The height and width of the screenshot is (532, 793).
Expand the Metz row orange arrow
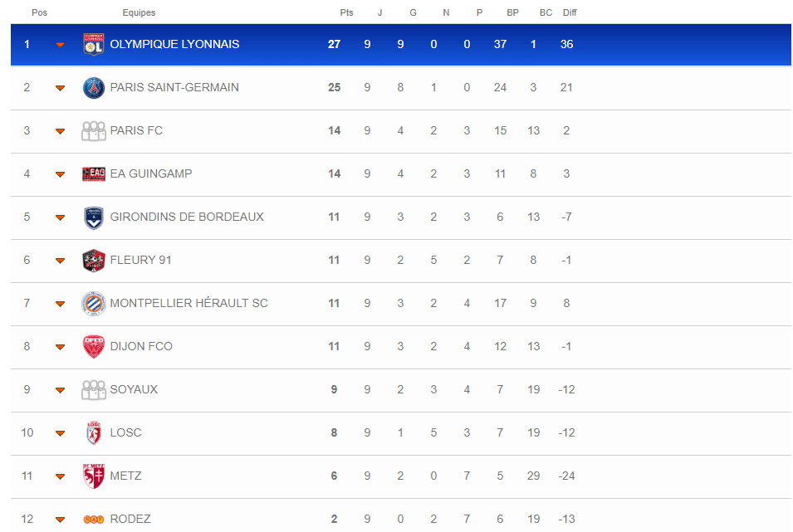click(60, 476)
